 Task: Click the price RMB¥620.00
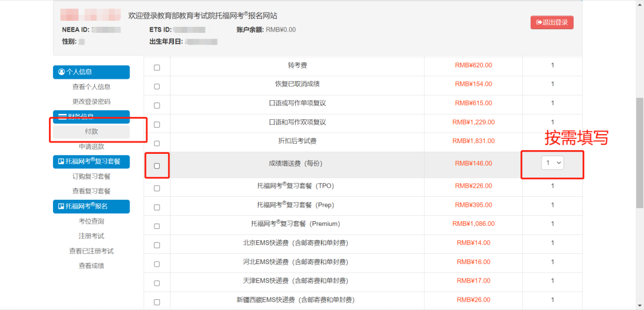[473, 65]
